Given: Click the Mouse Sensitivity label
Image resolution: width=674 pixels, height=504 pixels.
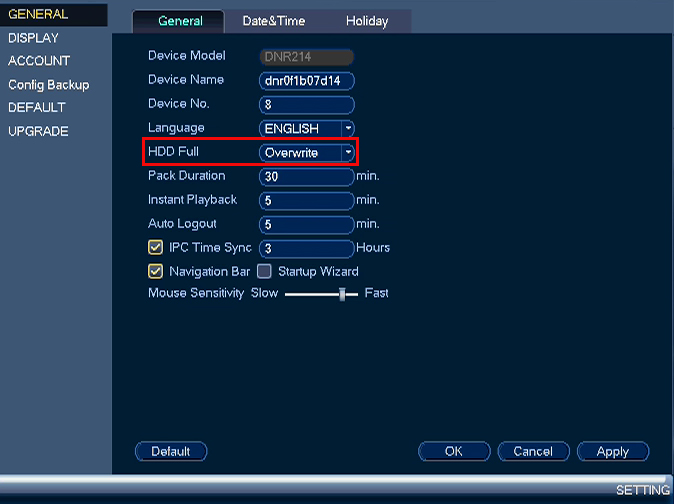Looking at the screenshot, I should [x=196, y=293].
